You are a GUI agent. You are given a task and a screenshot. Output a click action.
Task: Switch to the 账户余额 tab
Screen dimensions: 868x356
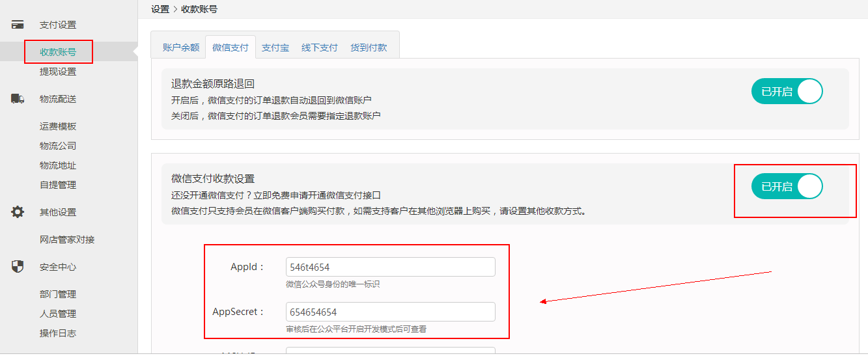(180, 48)
